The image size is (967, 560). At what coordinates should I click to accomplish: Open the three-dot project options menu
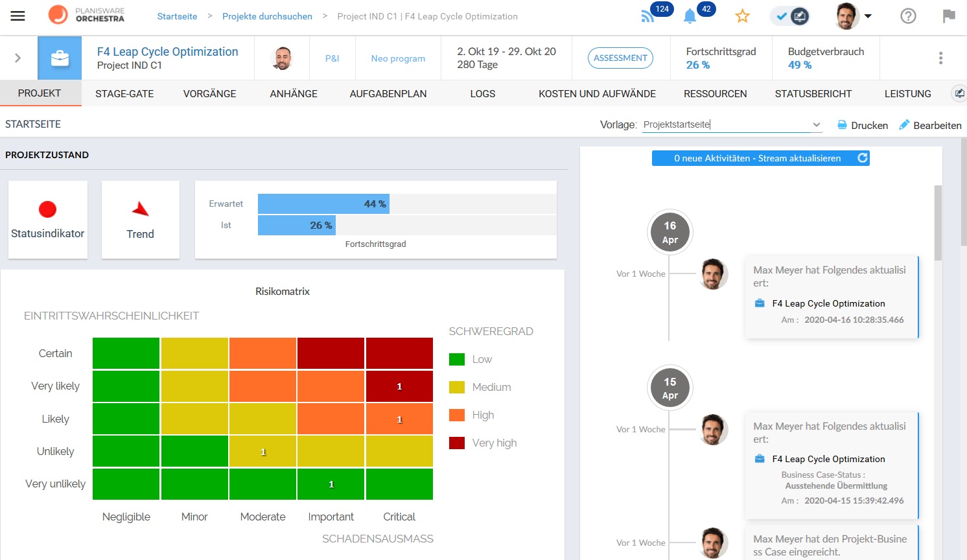tap(940, 58)
